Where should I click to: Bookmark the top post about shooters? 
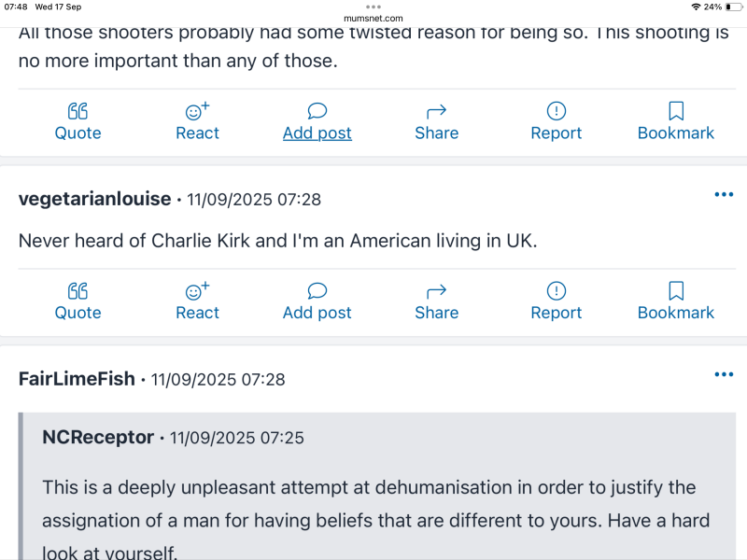676,122
